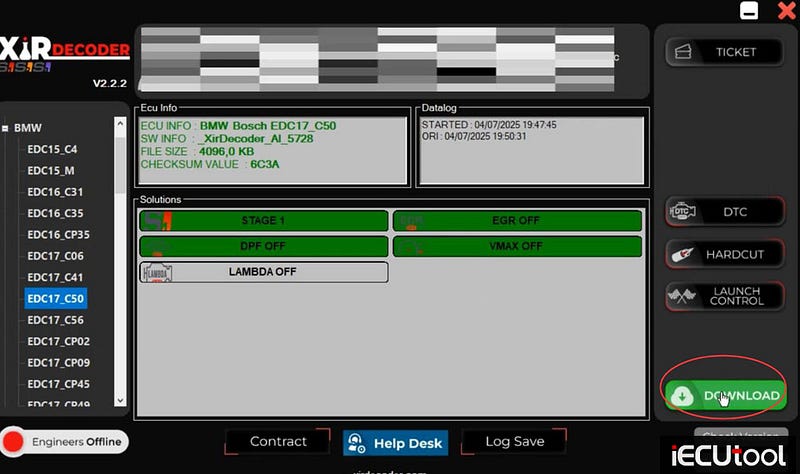Viewport: 800px width, 474px height.
Task: Click the Hardcut exhaust icon
Action: click(682, 254)
